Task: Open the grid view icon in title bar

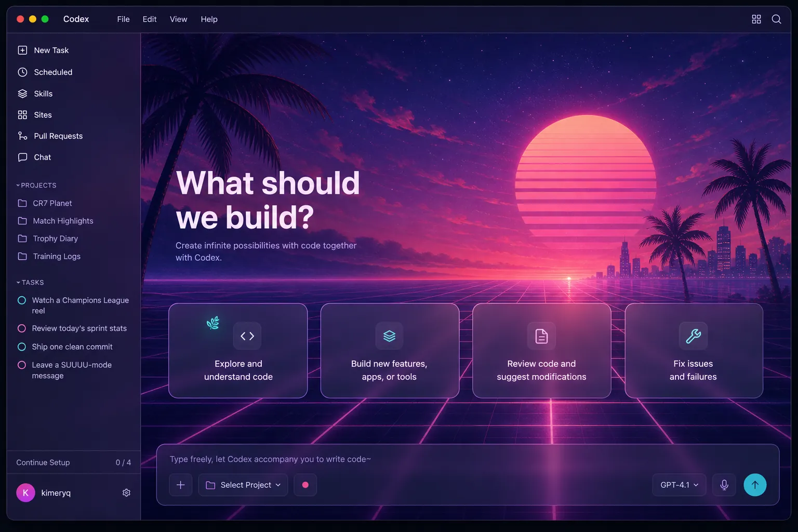Action: [x=756, y=19]
